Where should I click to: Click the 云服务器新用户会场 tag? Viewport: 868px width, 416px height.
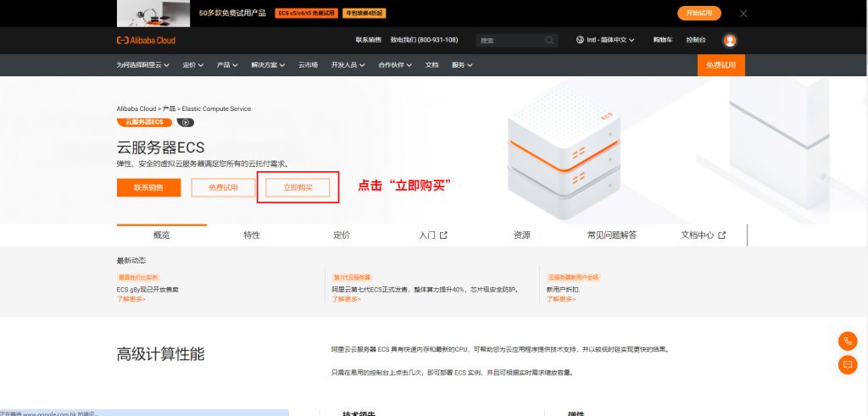pyautogui.click(x=574, y=277)
